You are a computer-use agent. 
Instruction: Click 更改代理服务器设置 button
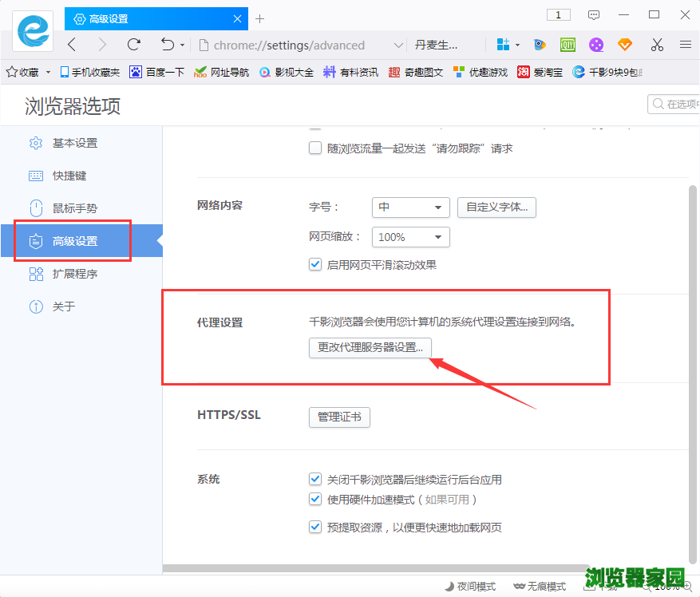(x=370, y=348)
